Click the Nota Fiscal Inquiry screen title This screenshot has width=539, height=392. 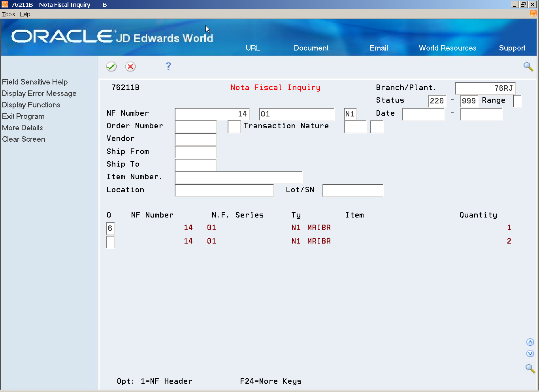pos(275,88)
